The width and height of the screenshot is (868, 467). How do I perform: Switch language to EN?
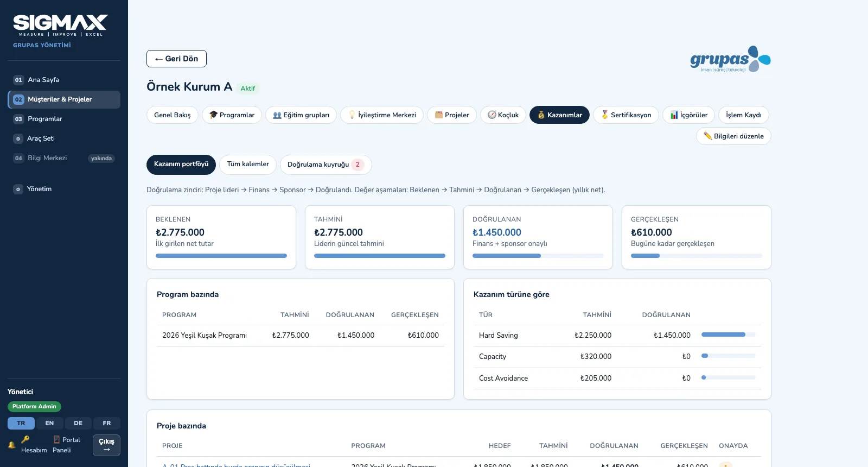[x=49, y=423]
